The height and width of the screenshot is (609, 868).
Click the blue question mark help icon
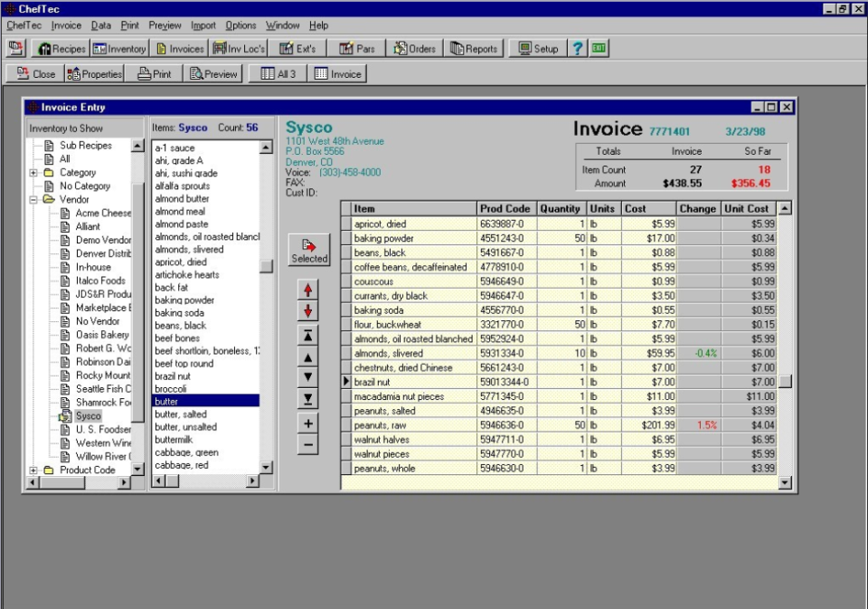[578, 49]
